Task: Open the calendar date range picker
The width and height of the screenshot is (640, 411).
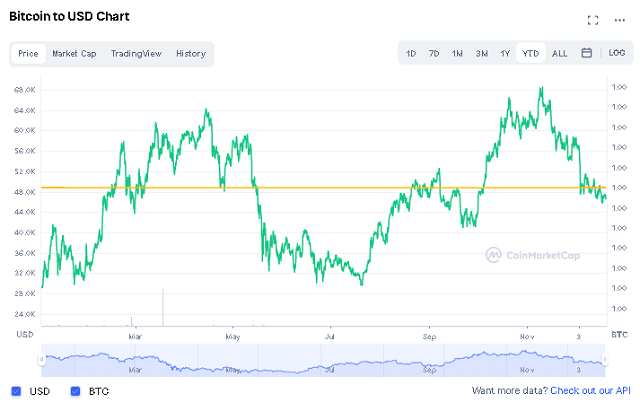Action: pos(586,53)
